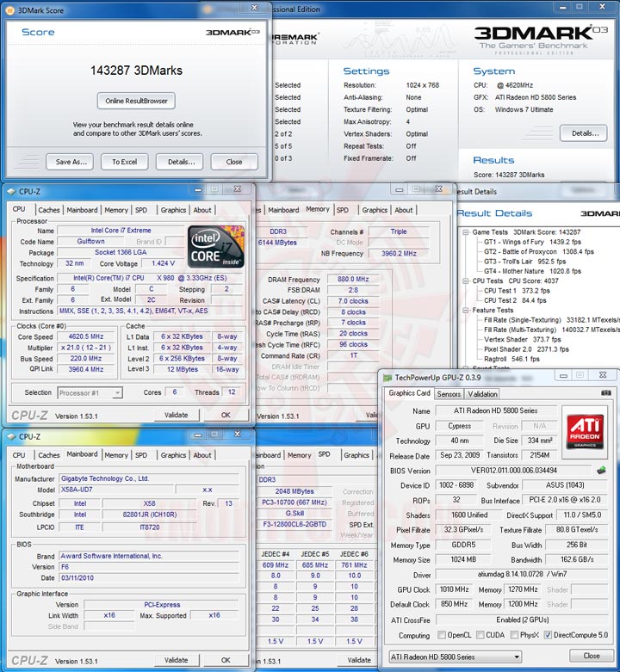
Task: Click the Online ResultBrowser button
Action: click(x=136, y=101)
